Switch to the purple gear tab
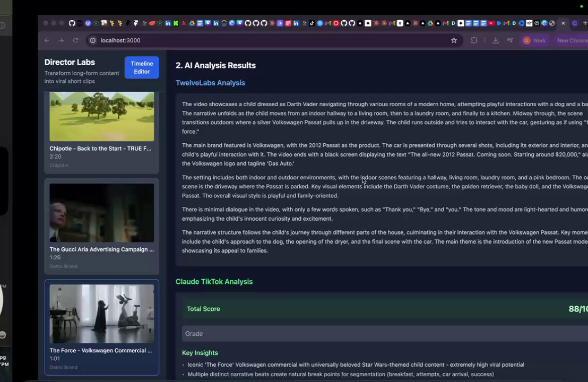The height and width of the screenshot is (382, 588). tap(575, 23)
